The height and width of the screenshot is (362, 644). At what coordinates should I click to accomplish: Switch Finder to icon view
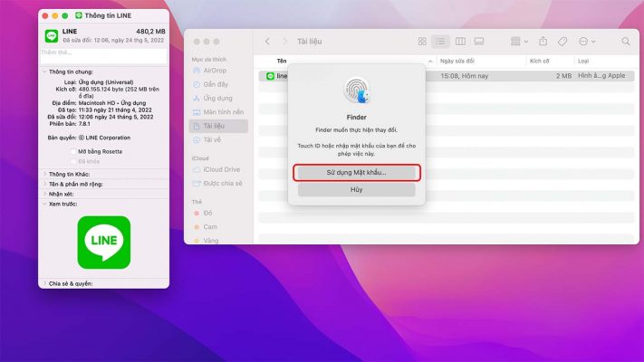tap(422, 42)
